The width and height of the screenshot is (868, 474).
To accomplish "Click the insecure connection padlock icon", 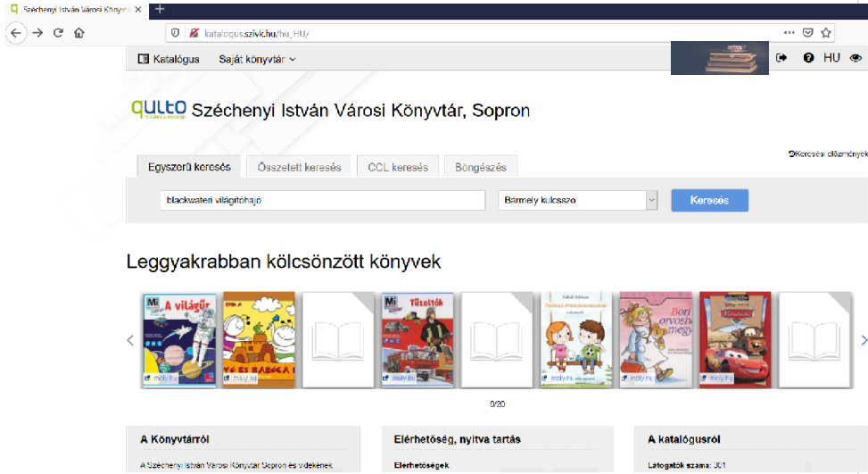I will (x=194, y=33).
